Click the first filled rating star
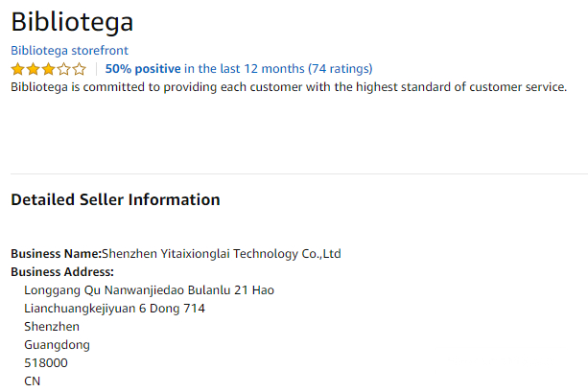Screen dimensions: 588x392 pyautogui.click(x=17, y=69)
